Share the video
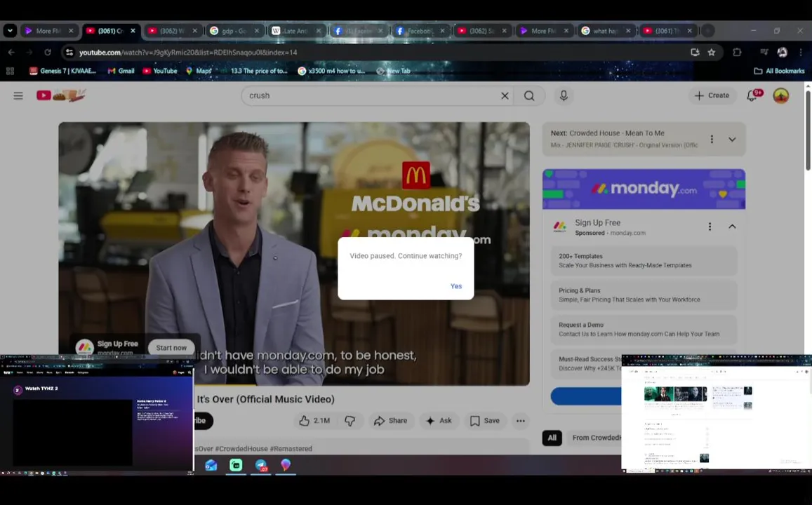 click(x=392, y=421)
